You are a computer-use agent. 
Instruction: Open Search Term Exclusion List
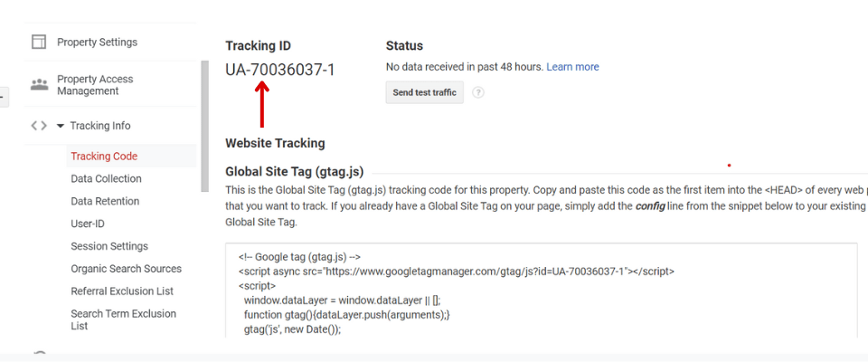(124, 319)
